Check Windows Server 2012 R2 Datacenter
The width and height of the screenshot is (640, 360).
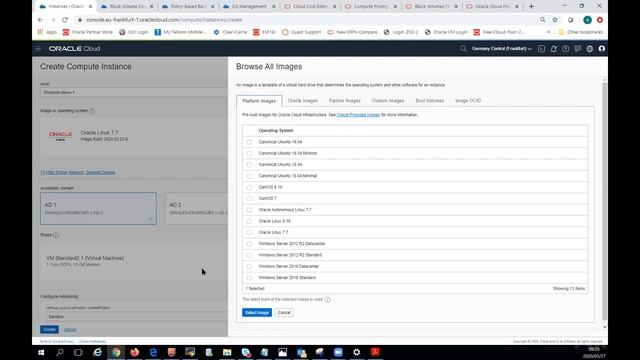point(249,244)
